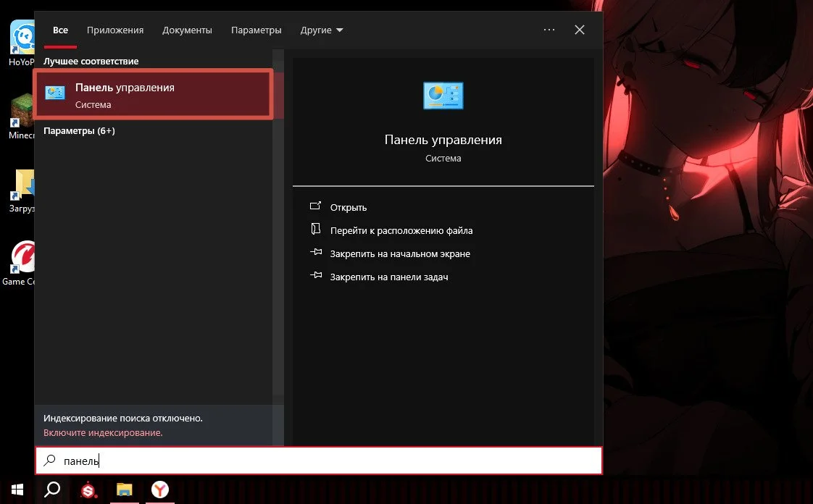
Task: Click the taskbar search magnifier icon
Action: click(52, 489)
